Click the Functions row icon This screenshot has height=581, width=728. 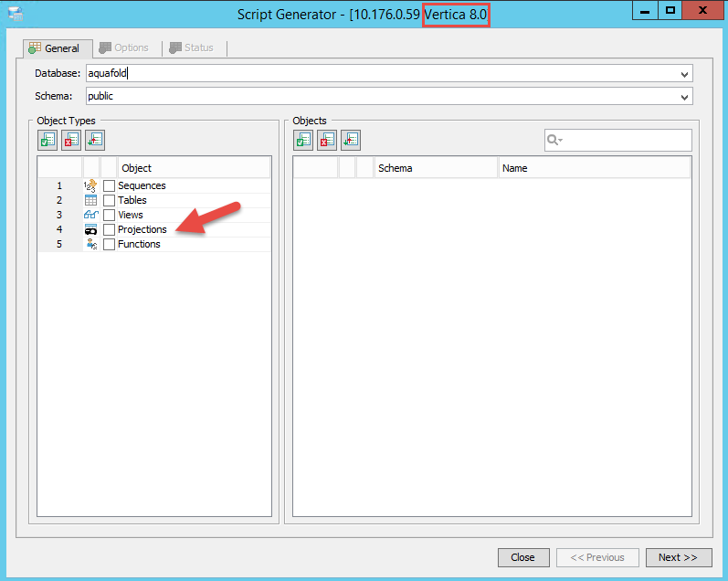coord(91,244)
